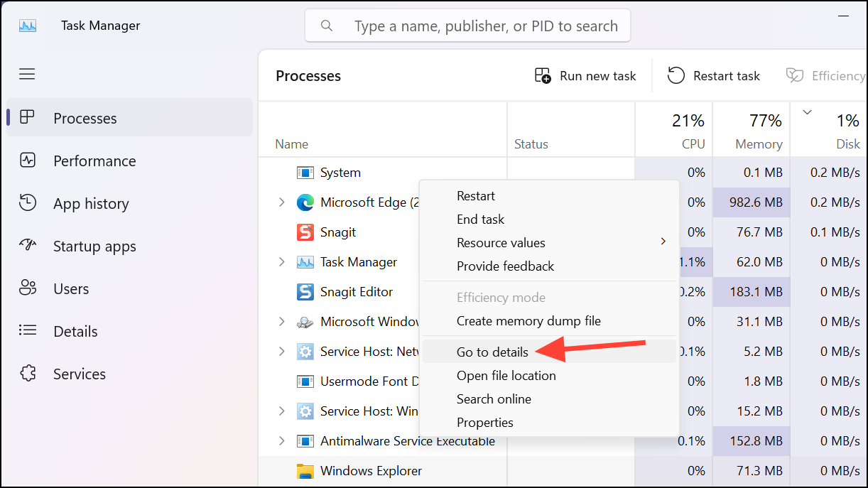Select Provide feedback menu entry
Screen dimensions: 868x488
coord(549,266)
